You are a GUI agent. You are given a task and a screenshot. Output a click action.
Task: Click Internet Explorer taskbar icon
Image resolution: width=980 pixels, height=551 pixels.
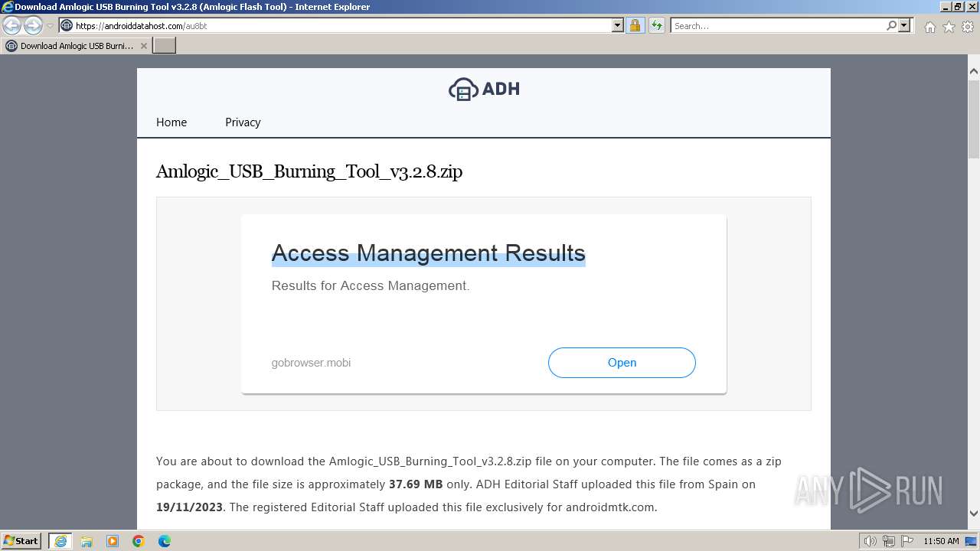pos(60,541)
